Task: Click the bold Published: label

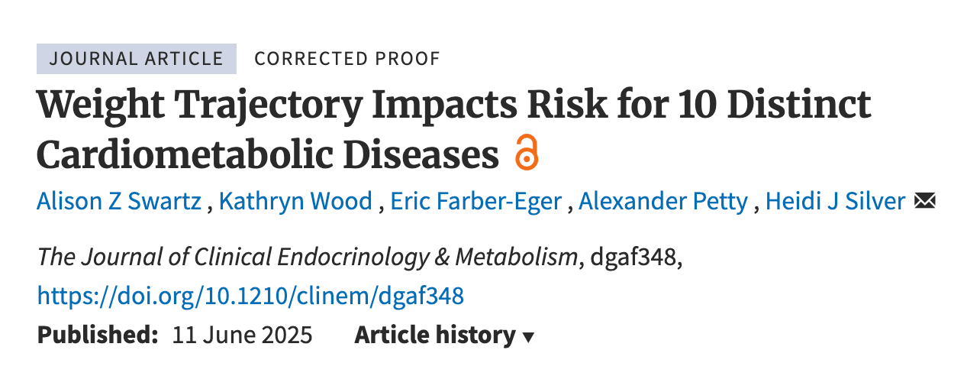Action: click(x=97, y=335)
